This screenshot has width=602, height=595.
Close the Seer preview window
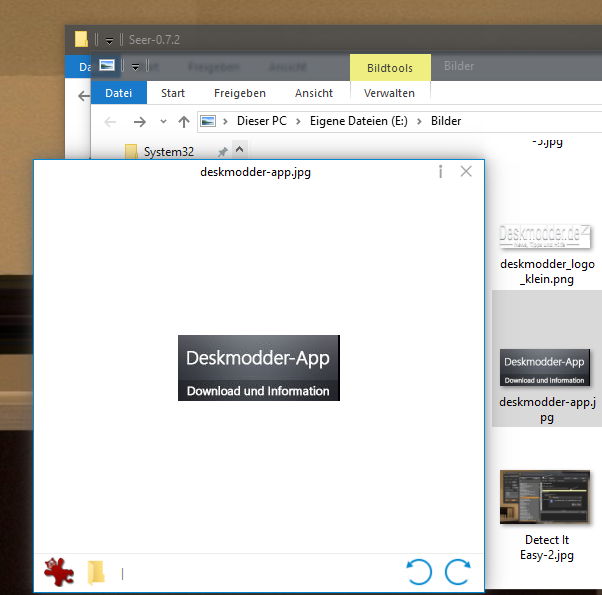point(466,171)
